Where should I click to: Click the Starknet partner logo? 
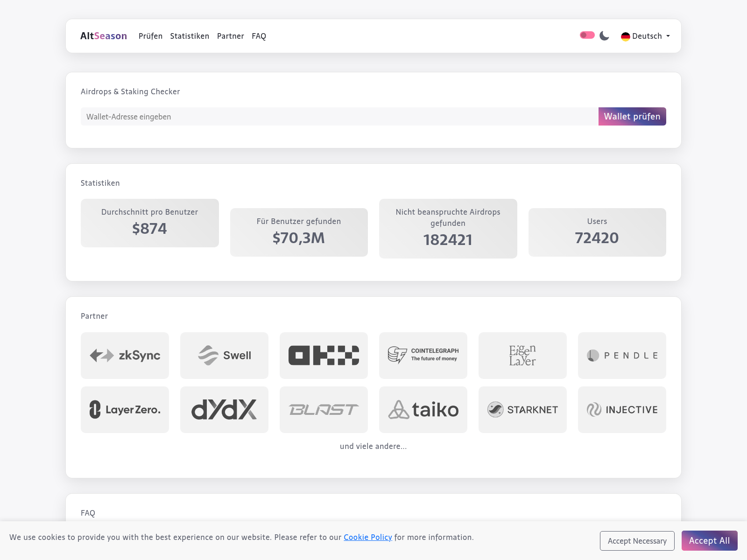[x=522, y=410]
